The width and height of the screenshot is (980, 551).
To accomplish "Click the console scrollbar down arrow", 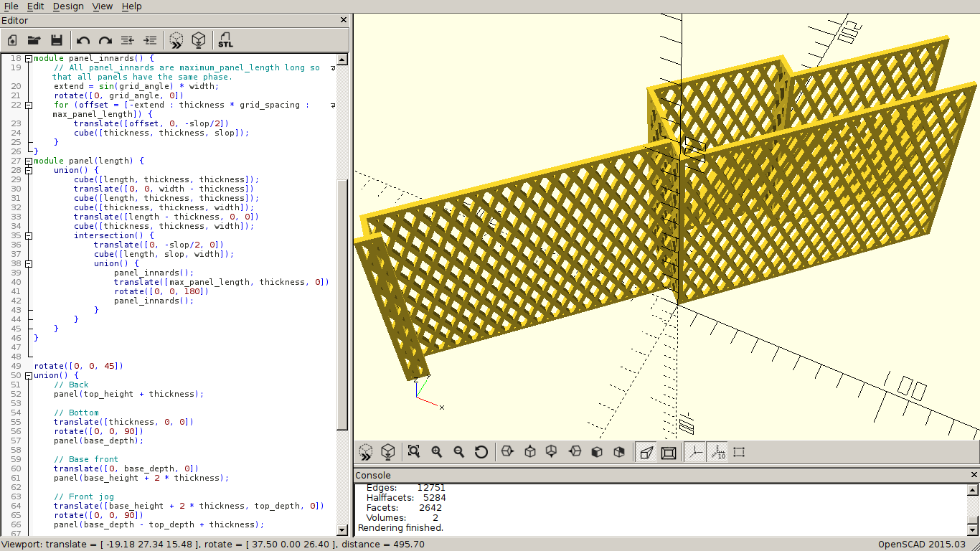I will click(973, 530).
